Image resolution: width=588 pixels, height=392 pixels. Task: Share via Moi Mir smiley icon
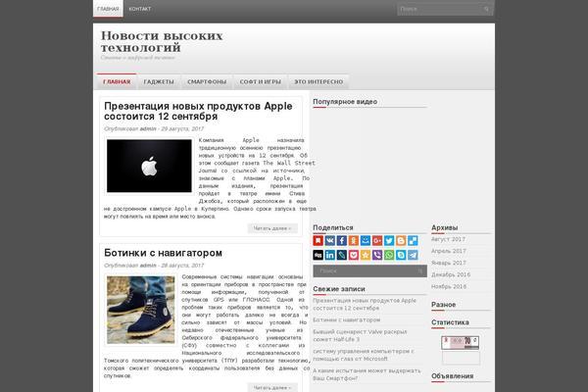[x=366, y=241]
